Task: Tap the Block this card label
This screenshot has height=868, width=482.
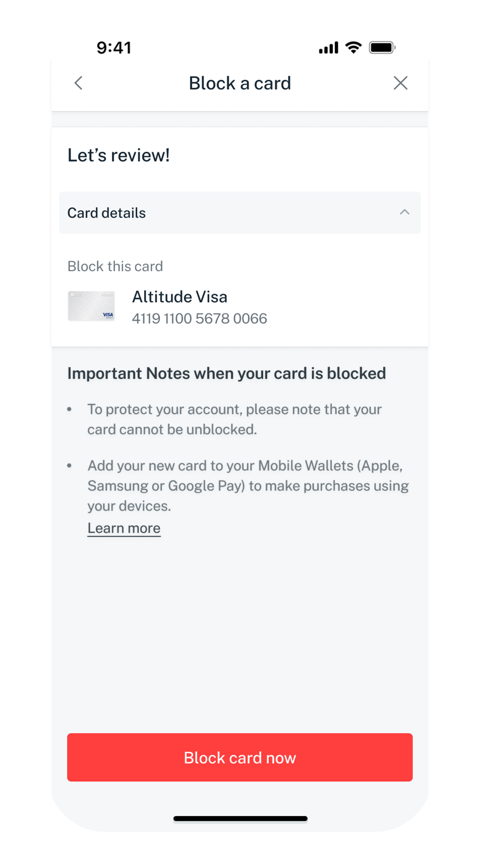Action: (115, 266)
